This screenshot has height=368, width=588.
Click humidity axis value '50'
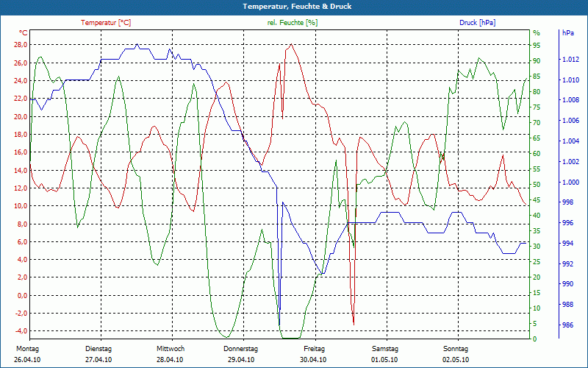(x=537, y=185)
